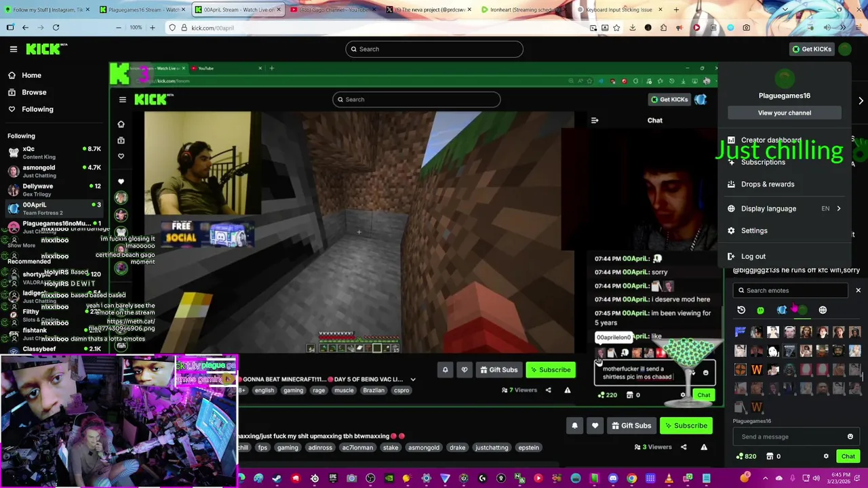The height and width of the screenshot is (488, 868).
Task: Toggle outer stream follow heart
Action: click(x=595, y=426)
